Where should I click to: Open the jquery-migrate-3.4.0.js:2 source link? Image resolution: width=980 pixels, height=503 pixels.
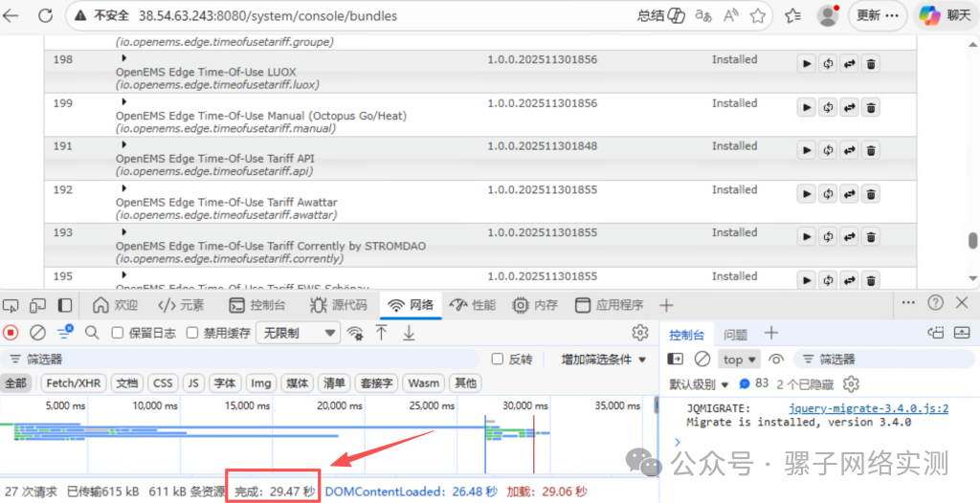coord(868,408)
